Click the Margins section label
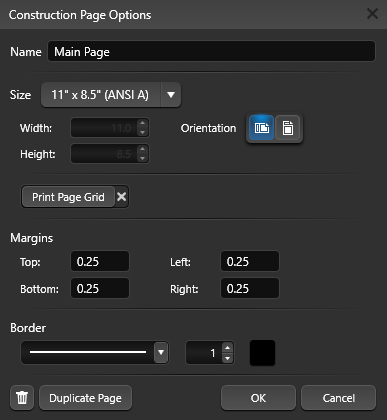Image resolution: width=387 pixels, height=420 pixels. 32,238
